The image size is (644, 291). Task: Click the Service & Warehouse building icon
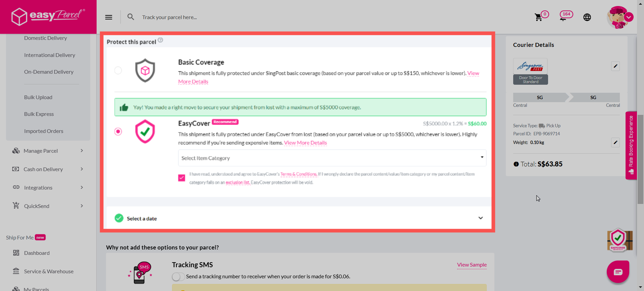click(x=16, y=271)
